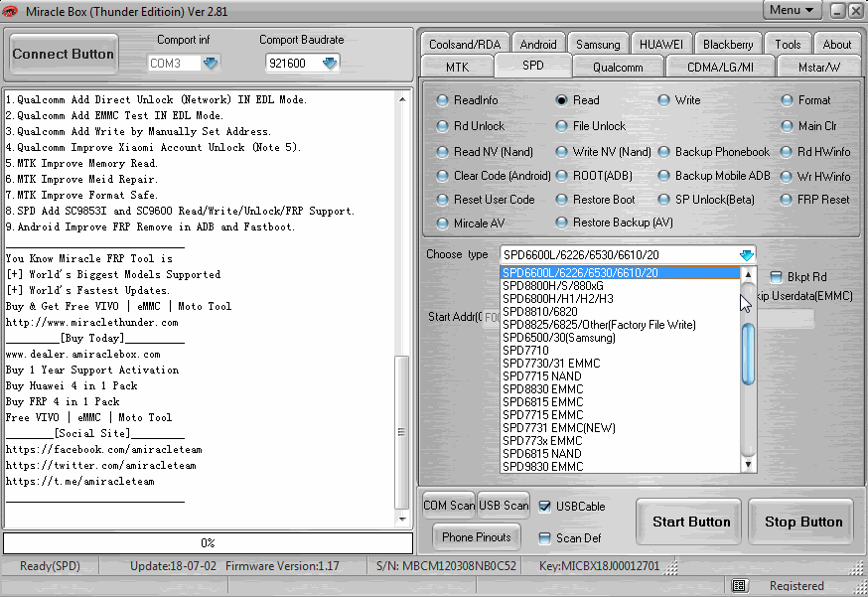Click the Stop Button
This screenshot has height=597, width=868.
click(803, 522)
